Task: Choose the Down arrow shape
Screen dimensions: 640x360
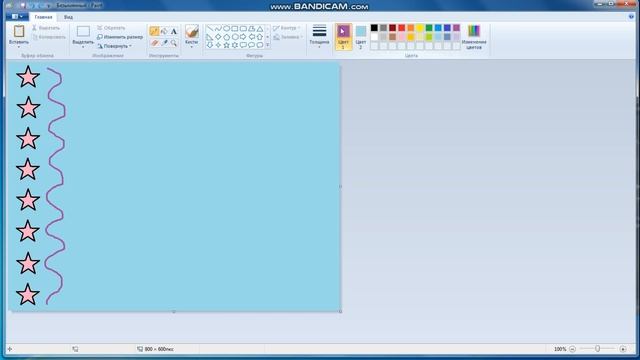Action: (210, 45)
